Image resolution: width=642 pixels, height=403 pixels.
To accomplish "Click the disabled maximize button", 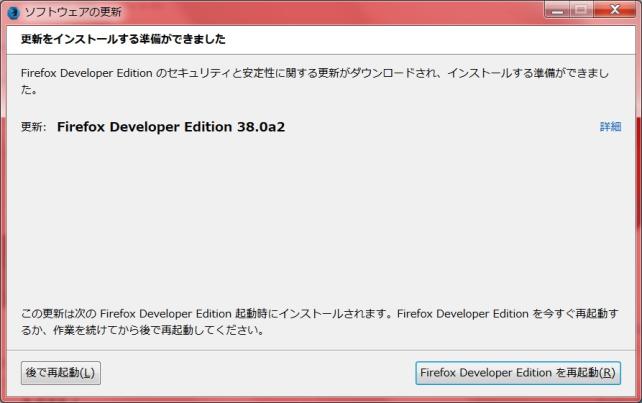I will click(581, 9).
